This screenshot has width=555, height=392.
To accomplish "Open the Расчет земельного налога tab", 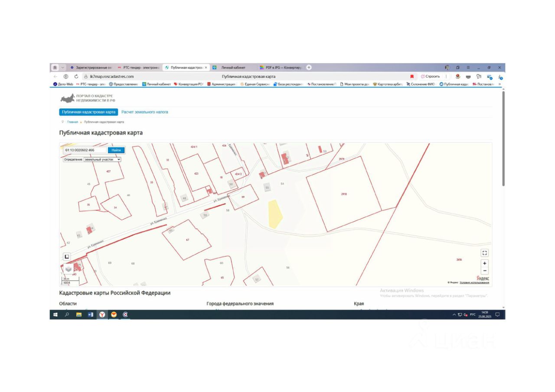I will [x=145, y=112].
